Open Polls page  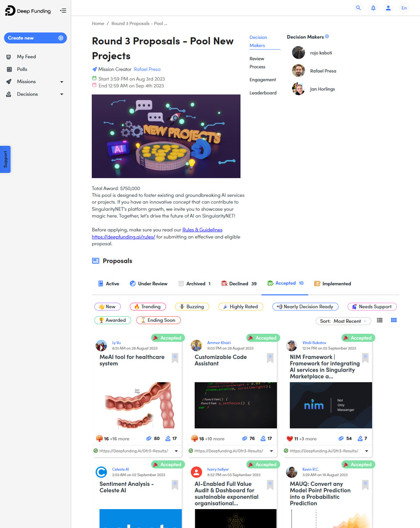pyautogui.click(x=22, y=69)
